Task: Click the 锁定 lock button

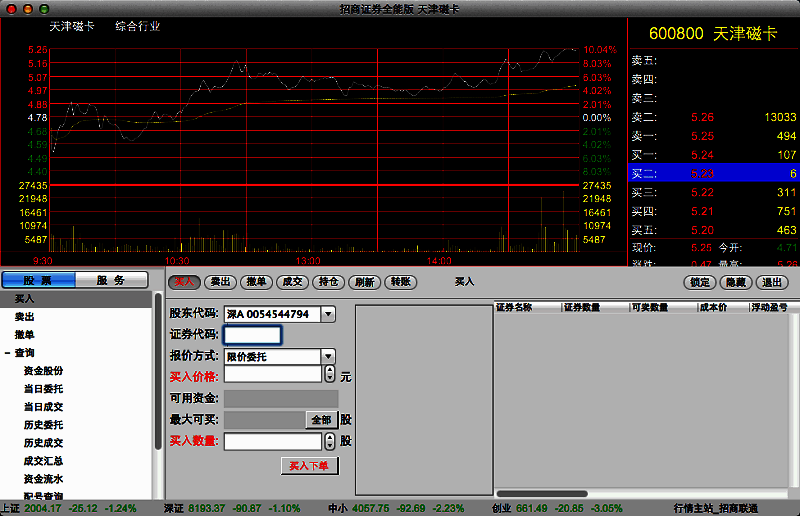Action: [x=700, y=282]
